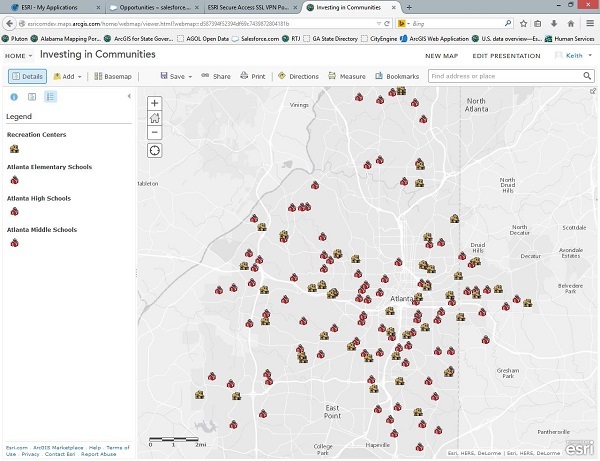This screenshot has width=600, height=461.
Task: Click the search magnifier in Find address box
Action: [x=587, y=76]
